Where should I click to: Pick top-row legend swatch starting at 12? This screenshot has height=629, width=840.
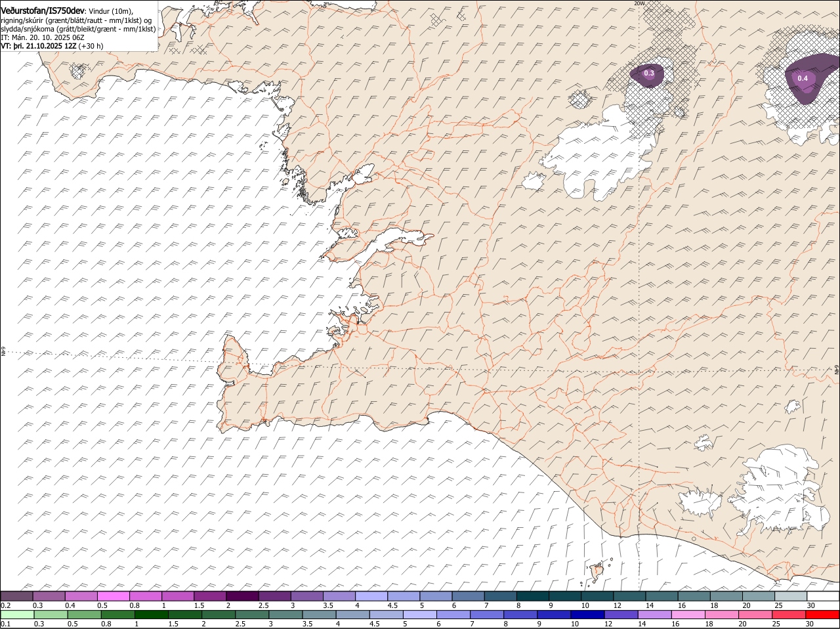click(630, 596)
